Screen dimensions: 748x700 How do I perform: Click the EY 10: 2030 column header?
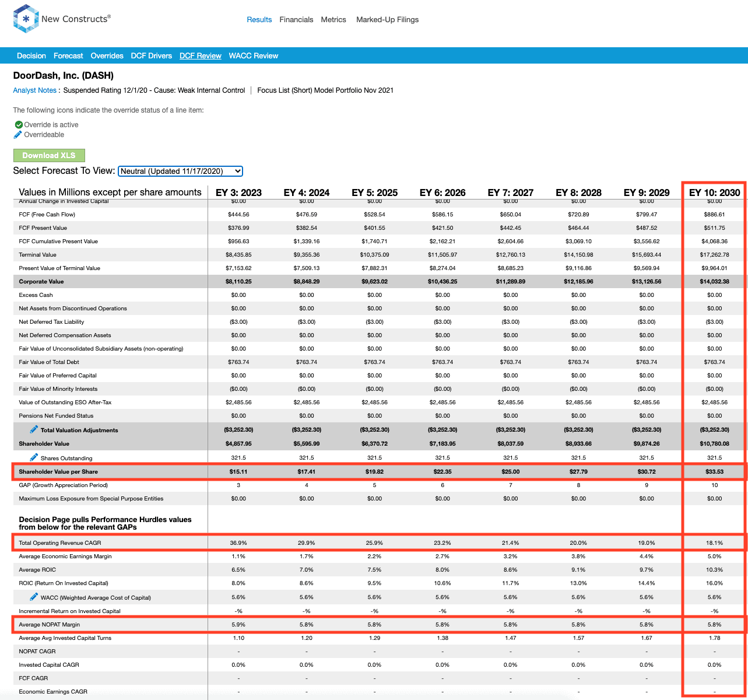715,192
